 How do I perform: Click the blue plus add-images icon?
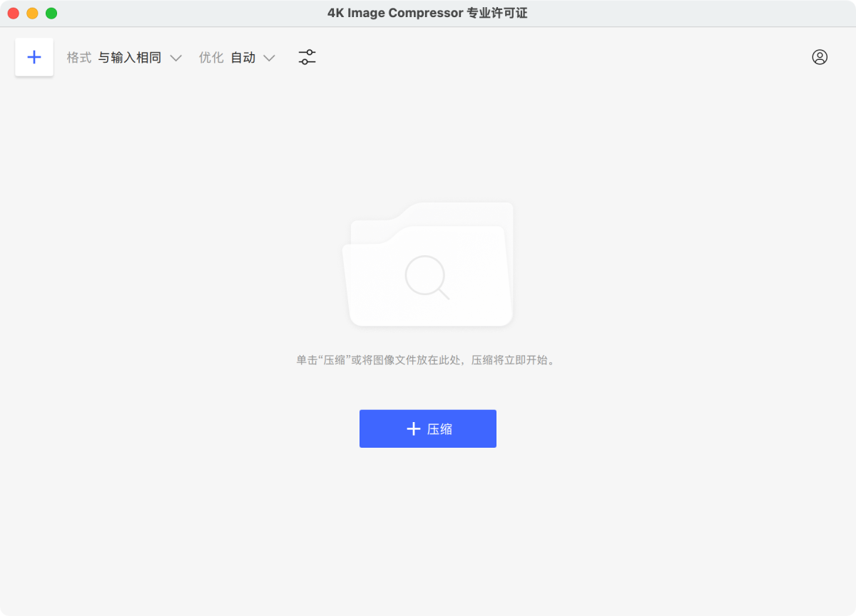(34, 57)
